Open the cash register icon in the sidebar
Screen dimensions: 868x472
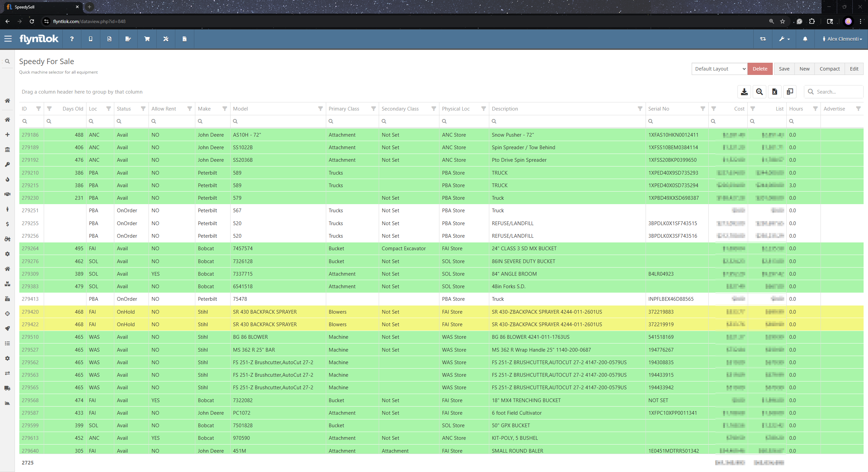tap(7, 299)
